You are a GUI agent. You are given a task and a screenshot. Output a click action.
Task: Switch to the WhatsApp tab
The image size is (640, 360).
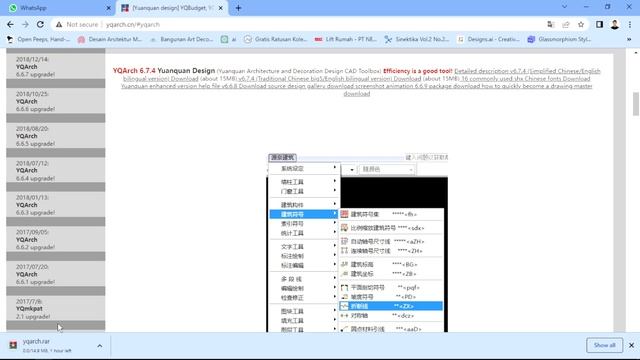(58, 8)
